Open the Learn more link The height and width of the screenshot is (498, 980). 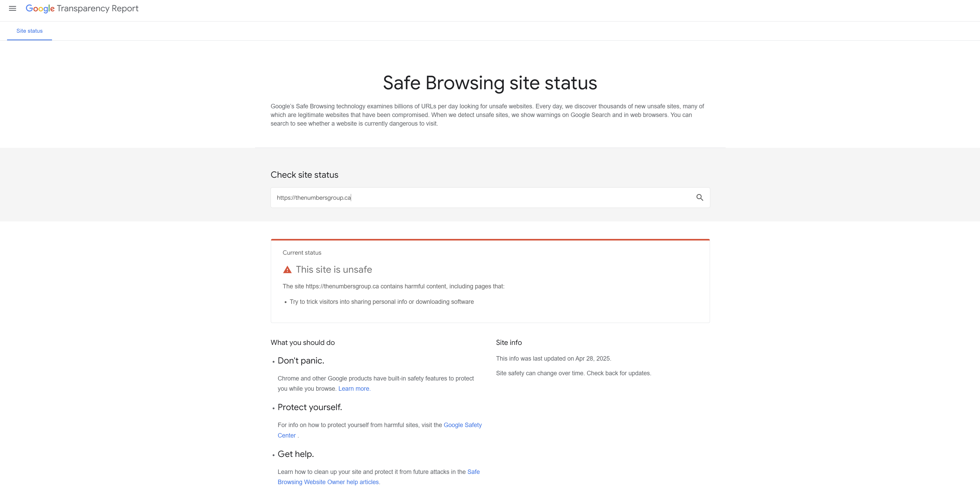354,388
